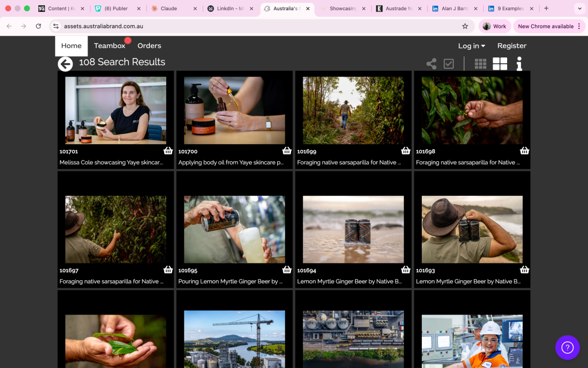Add asset 101699 to basket
Image resolution: width=588 pixels, height=368 pixels.
(x=406, y=151)
